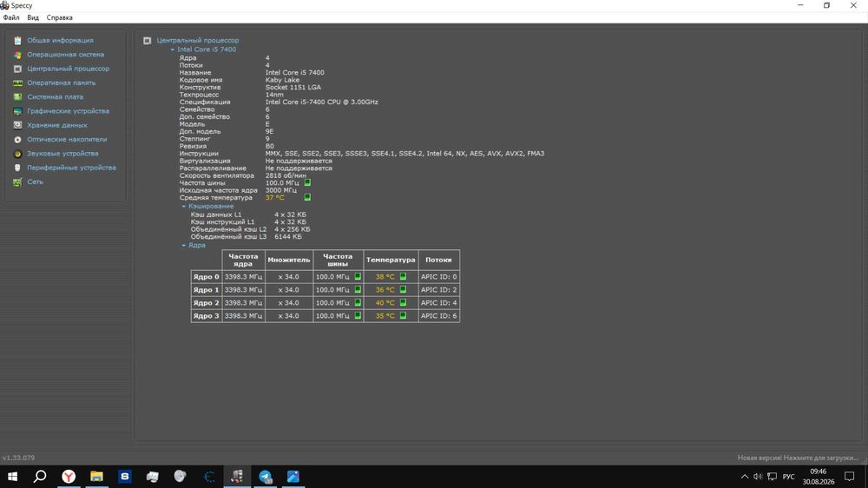Show hidden tray icons chevron
Viewport: 868px width, 488px height.
[x=745, y=477]
